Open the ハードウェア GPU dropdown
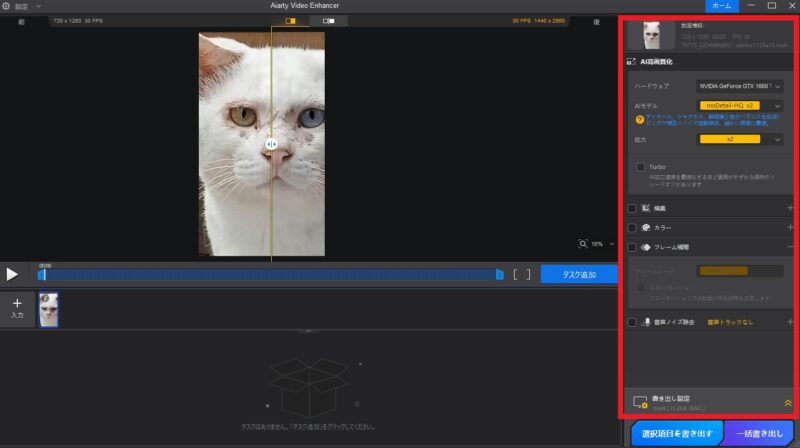The width and height of the screenshot is (800, 448). [x=740, y=87]
